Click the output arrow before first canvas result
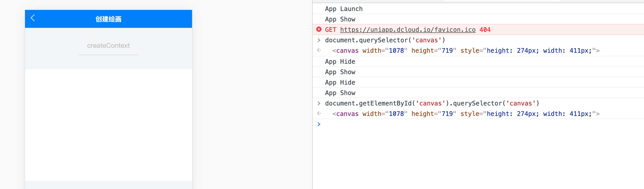The image size is (644, 189). (x=319, y=50)
